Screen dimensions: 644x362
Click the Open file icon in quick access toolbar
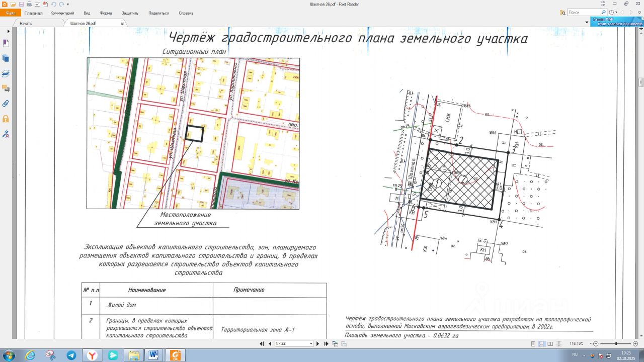click(x=13, y=4)
